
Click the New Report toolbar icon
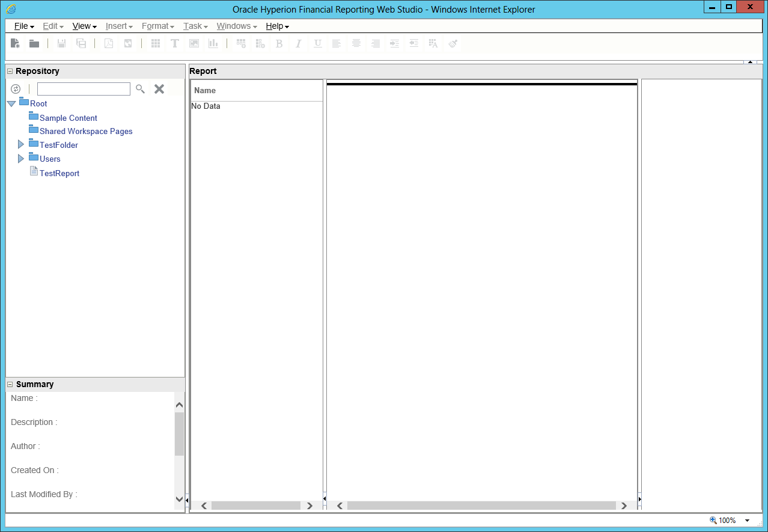[x=16, y=43]
